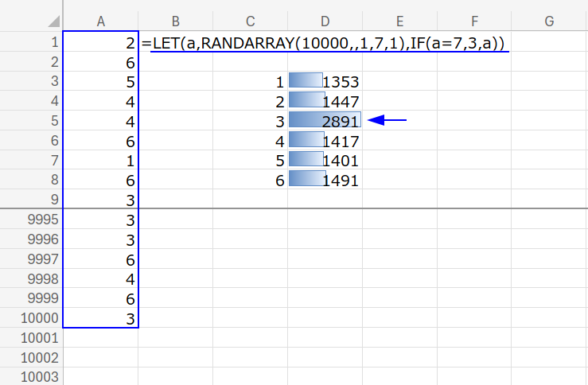Select column A header
This screenshot has width=588, height=385.
[x=100, y=21]
